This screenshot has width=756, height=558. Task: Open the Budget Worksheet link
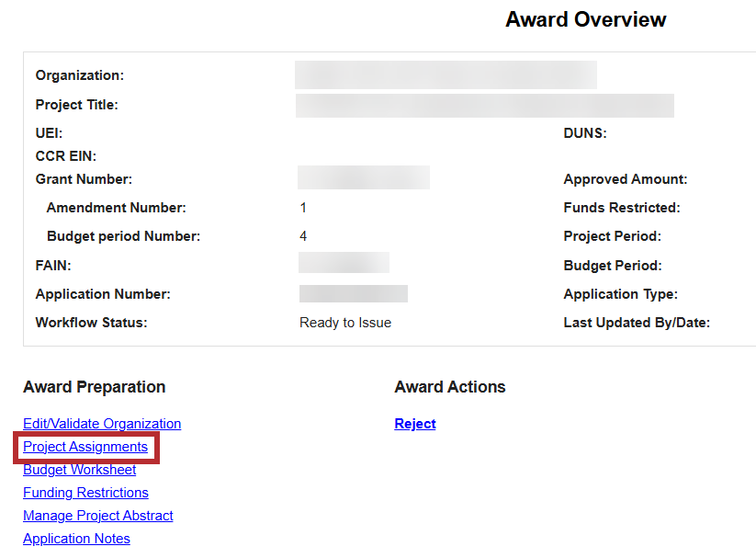point(79,470)
